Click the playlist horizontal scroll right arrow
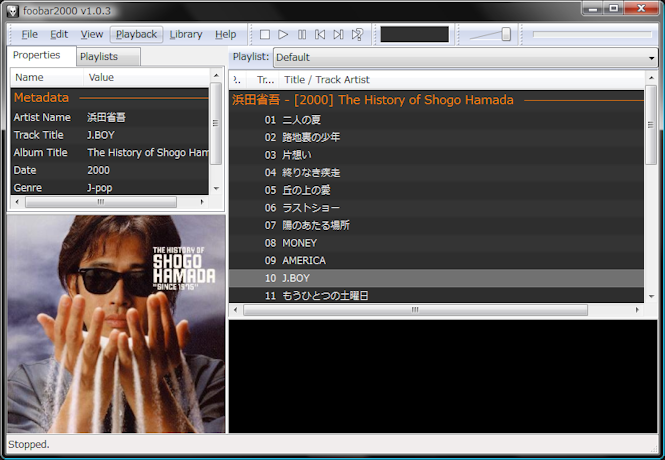This screenshot has width=665, height=460. click(x=637, y=310)
